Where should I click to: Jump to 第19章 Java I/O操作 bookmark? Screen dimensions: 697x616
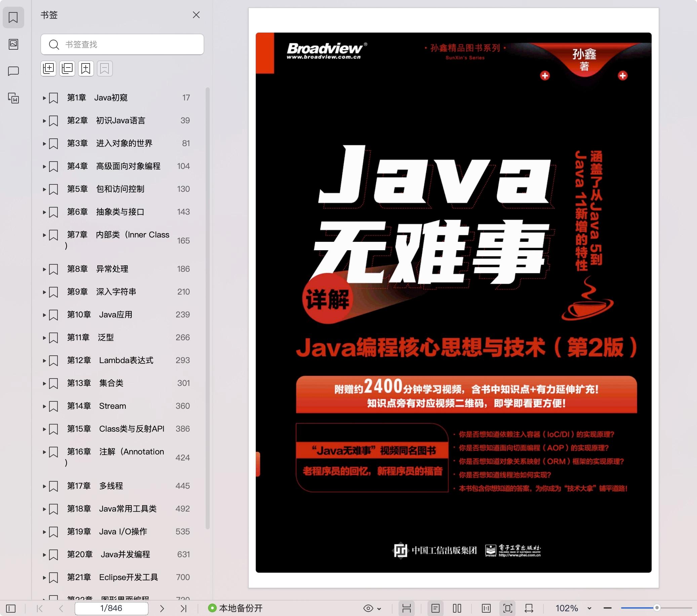point(107,531)
